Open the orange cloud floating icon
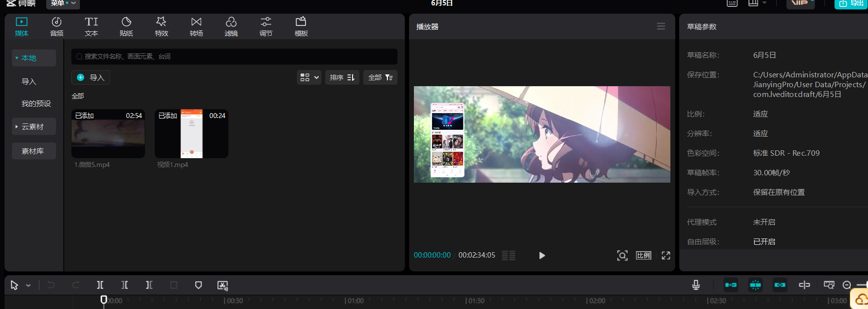This screenshot has height=309, width=868. pyautogui.click(x=861, y=299)
